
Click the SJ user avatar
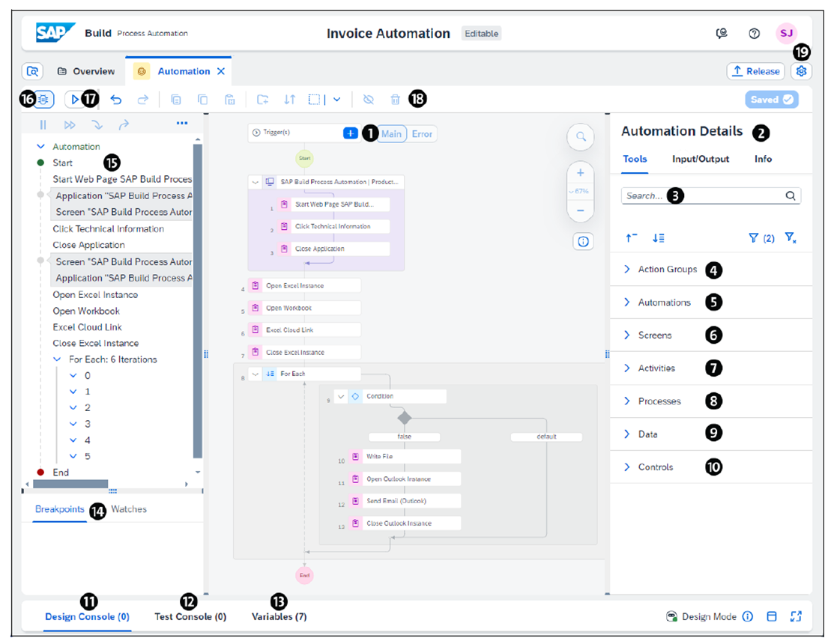click(x=786, y=34)
